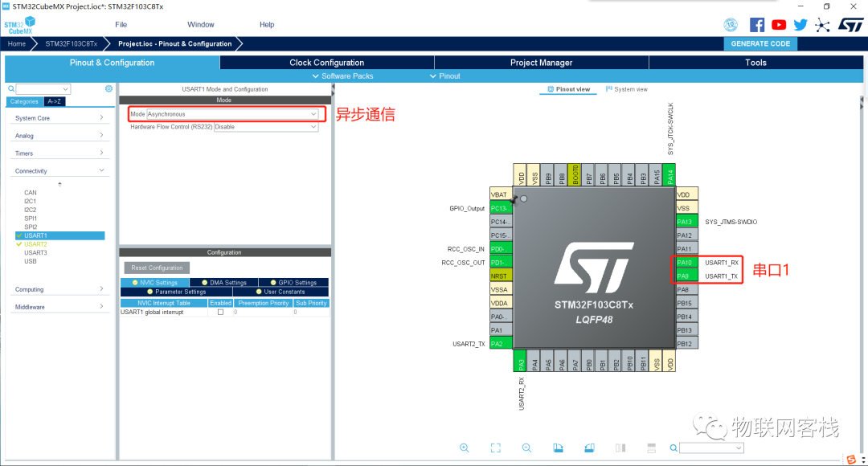Switch to the Tools tab
This screenshot has height=466, width=868.
pos(755,63)
